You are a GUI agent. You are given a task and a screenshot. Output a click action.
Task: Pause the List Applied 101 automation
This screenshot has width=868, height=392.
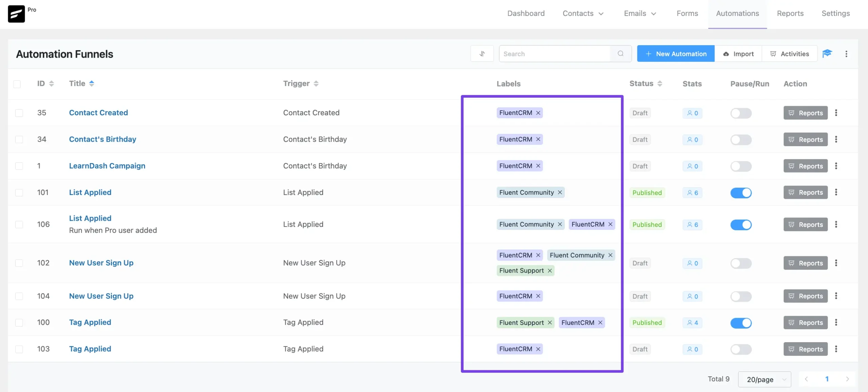coord(741,193)
